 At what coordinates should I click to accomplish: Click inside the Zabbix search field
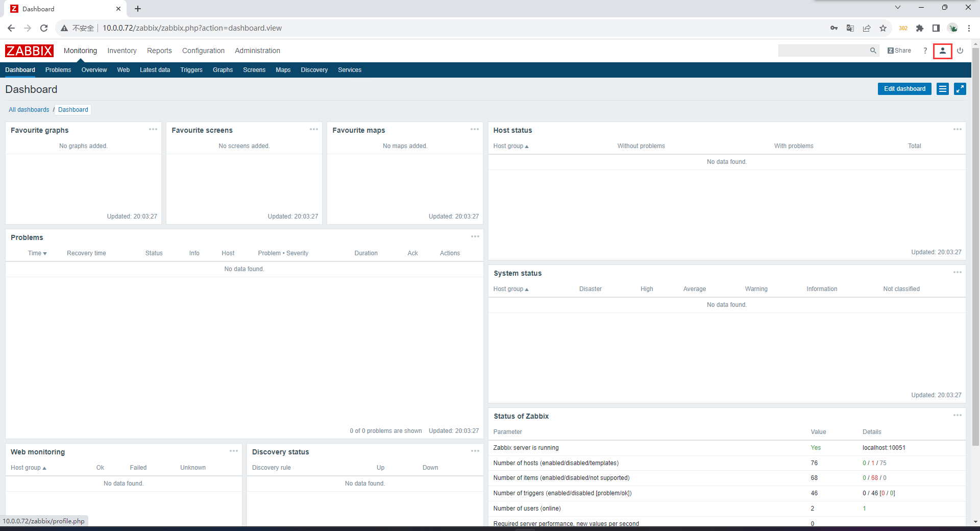click(x=823, y=51)
